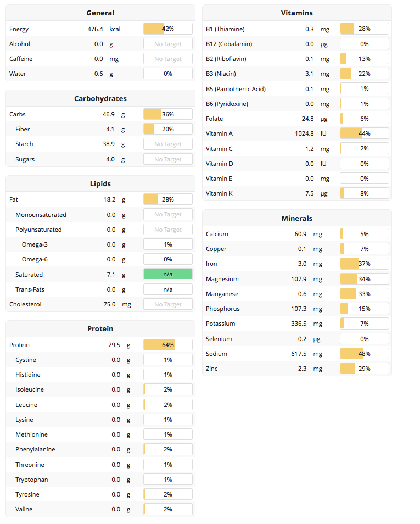Screen dimensions: 420x524
Task: Click the Trans-Fats n/a box
Action: [x=168, y=289]
